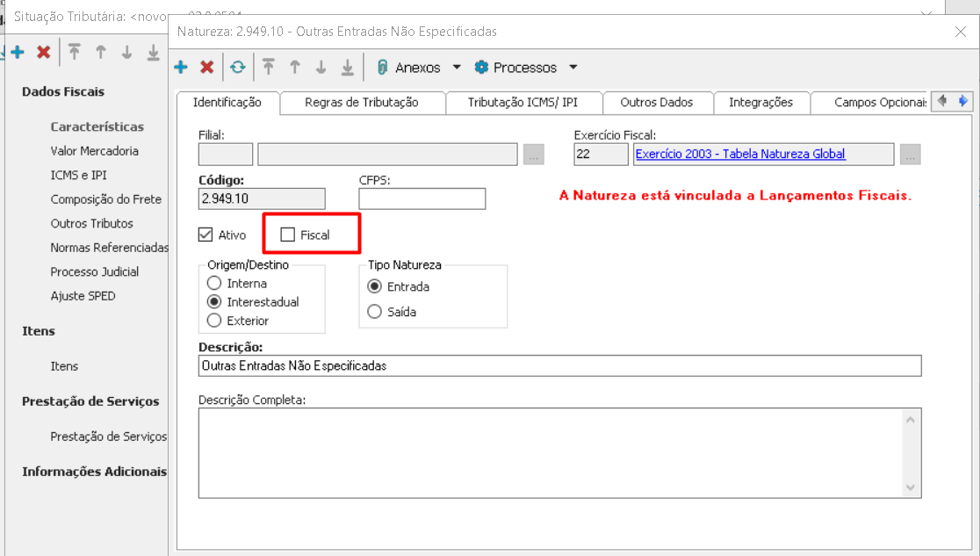Open Outros Tributos in the sidebar
This screenshot has height=556, width=980.
(92, 223)
